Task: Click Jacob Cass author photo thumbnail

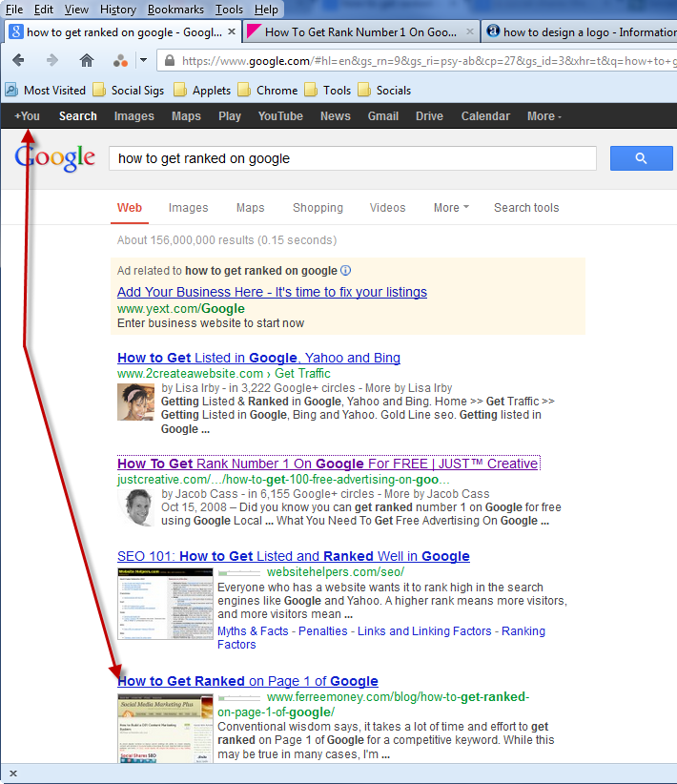Action: coord(136,507)
